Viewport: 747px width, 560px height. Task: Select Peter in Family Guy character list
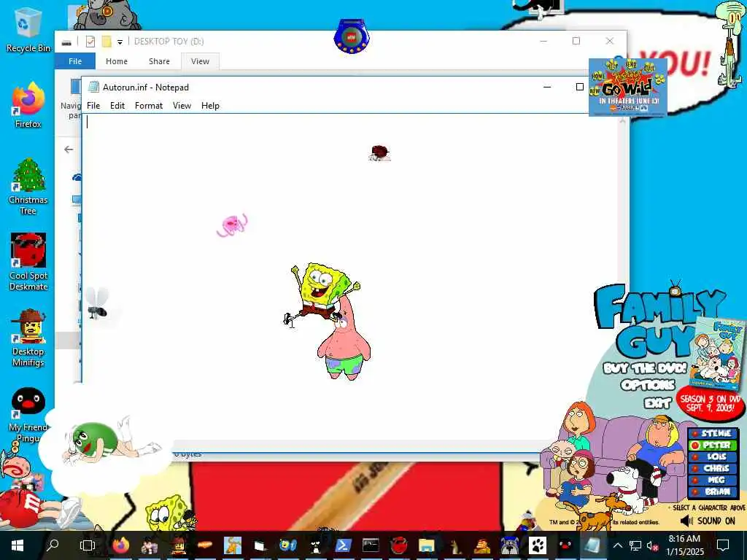[x=713, y=446]
